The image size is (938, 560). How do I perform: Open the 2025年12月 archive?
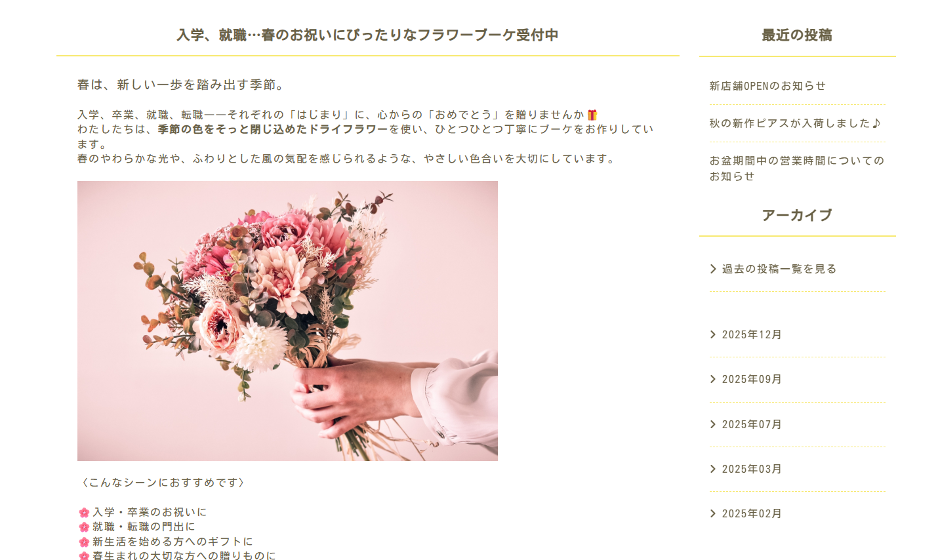pos(752,334)
